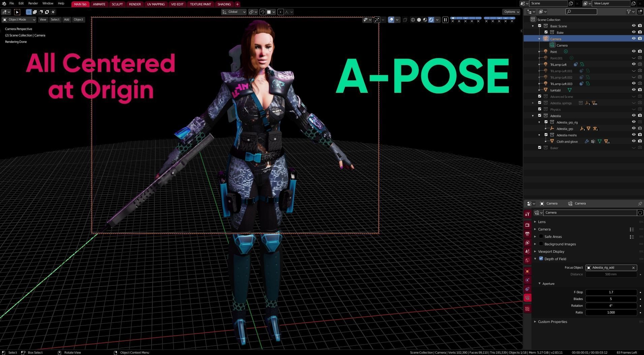Screen dimensions: 644x355
Task: Add a new workspace tab
Action: click(237, 4)
